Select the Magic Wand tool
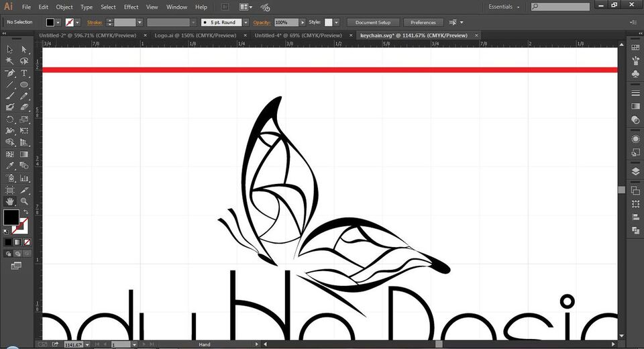Viewport: 644px width, 349px height. pos(10,61)
